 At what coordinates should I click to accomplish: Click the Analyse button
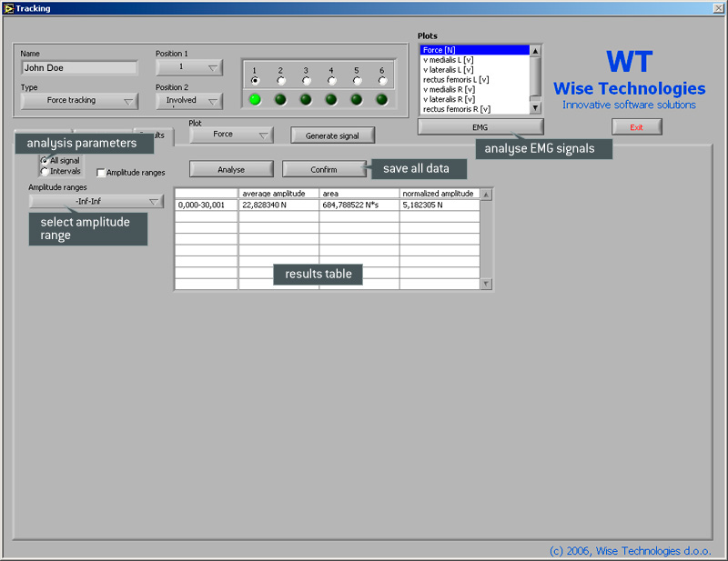[231, 169]
